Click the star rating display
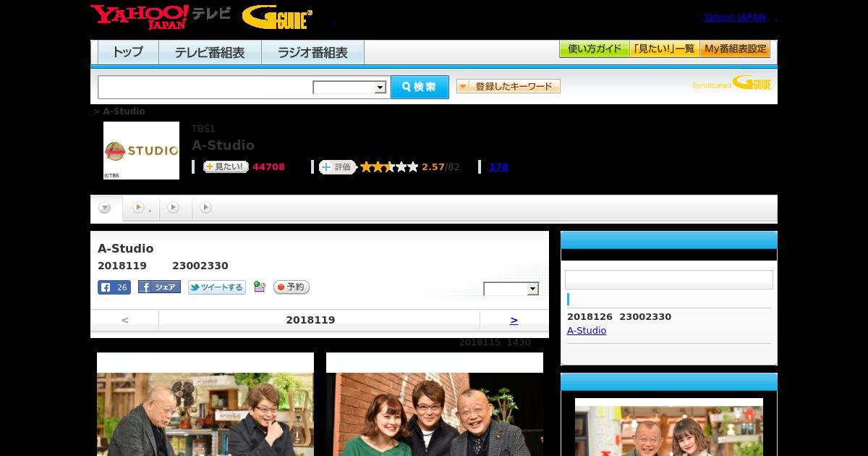Image resolution: width=868 pixels, height=456 pixels. click(389, 167)
